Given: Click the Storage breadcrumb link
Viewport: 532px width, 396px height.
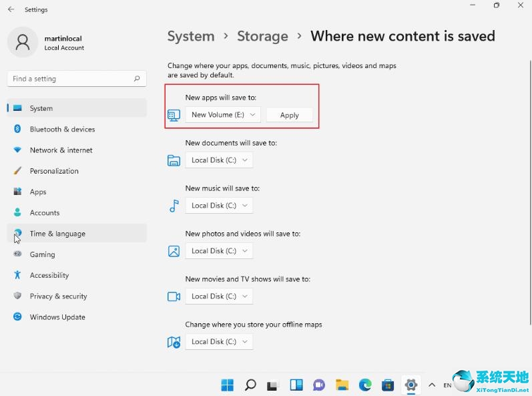Looking at the screenshot, I should (x=262, y=36).
